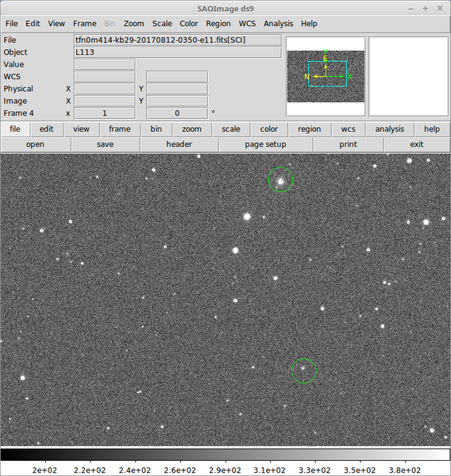Click the print button
This screenshot has width=451, height=476.
point(349,144)
